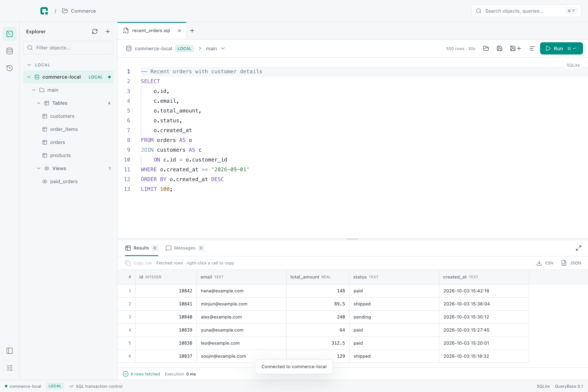Click the 6 rows fetched status
This screenshot has height=392, width=588.
point(141,374)
